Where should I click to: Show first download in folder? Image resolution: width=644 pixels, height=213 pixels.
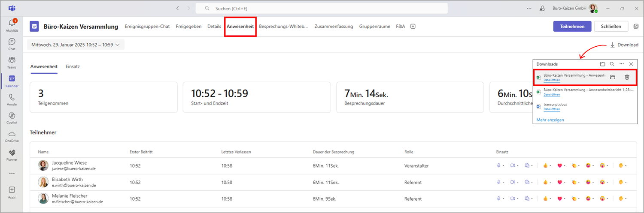coord(613,77)
